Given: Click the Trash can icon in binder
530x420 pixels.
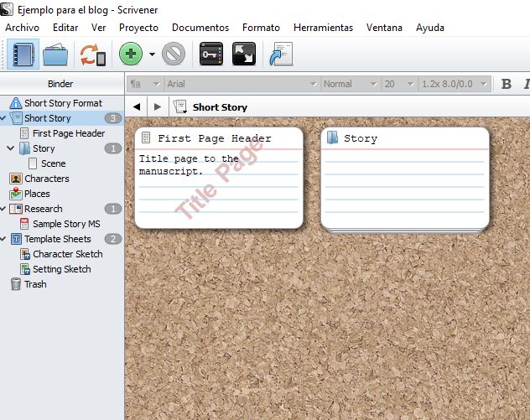Looking at the screenshot, I should 16,284.
